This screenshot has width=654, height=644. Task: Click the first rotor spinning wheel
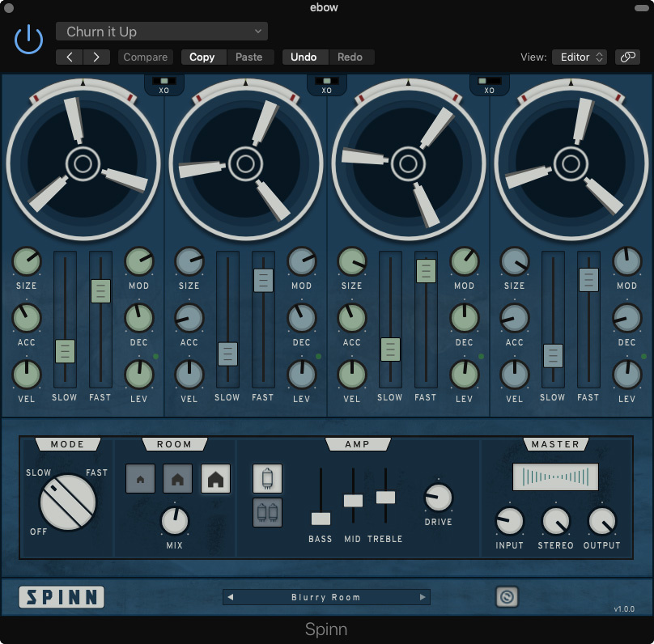click(x=83, y=163)
